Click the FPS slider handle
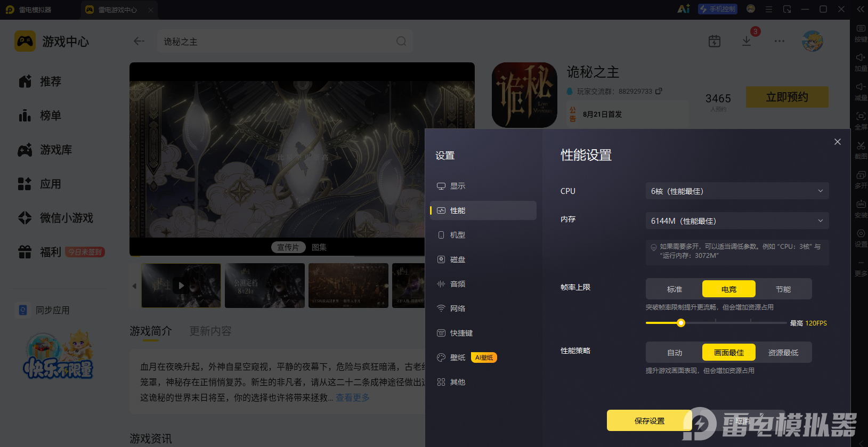868x447 pixels. pos(681,323)
